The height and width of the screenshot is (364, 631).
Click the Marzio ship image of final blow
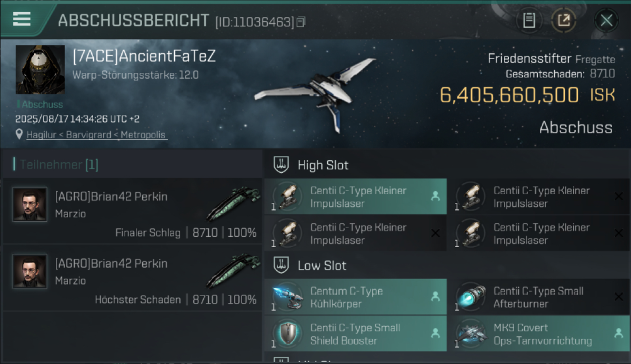tap(233, 204)
